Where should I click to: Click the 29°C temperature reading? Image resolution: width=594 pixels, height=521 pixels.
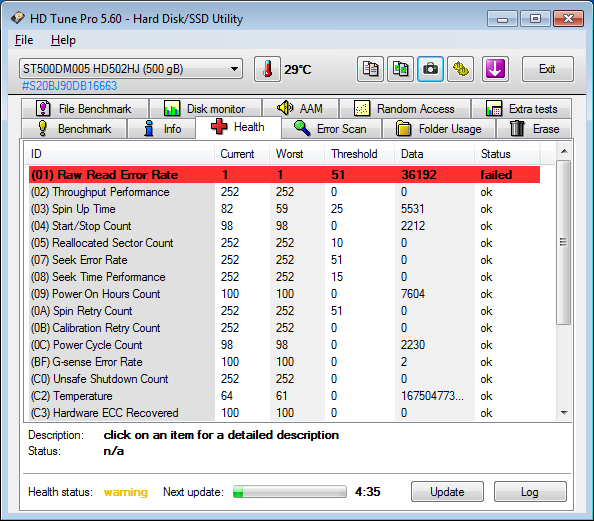tap(298, 70)
